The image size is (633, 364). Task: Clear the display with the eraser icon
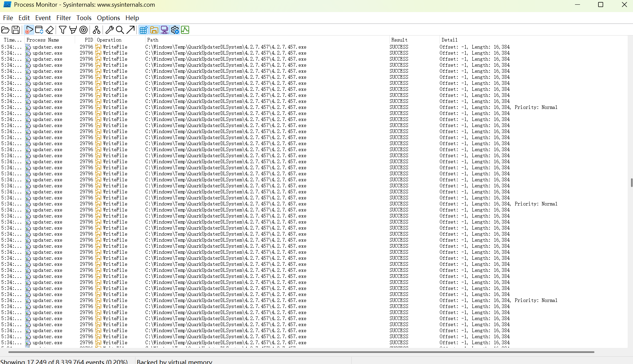pyautogui.click(x=50, y=30)
